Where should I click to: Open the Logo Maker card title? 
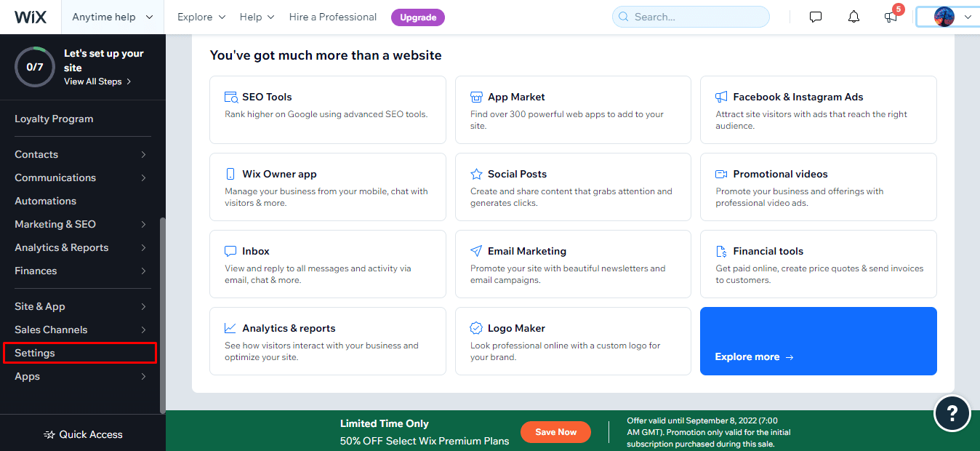pyautogui.click(x=517, y=328)
